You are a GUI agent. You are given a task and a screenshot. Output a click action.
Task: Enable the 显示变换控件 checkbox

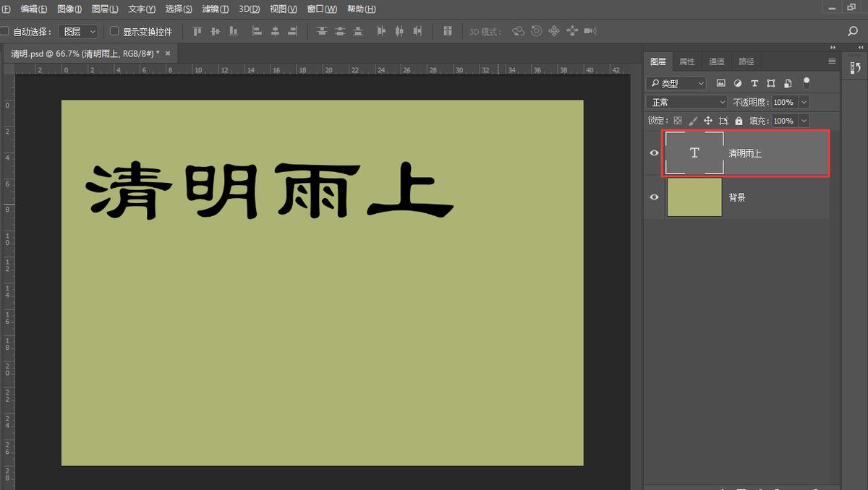[x=114, y=30]
